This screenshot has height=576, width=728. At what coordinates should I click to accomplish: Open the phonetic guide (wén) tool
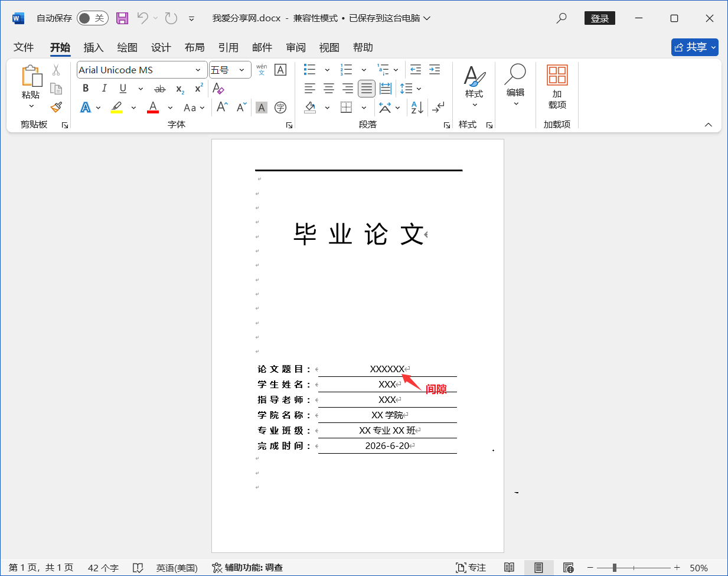pos(262,70)
